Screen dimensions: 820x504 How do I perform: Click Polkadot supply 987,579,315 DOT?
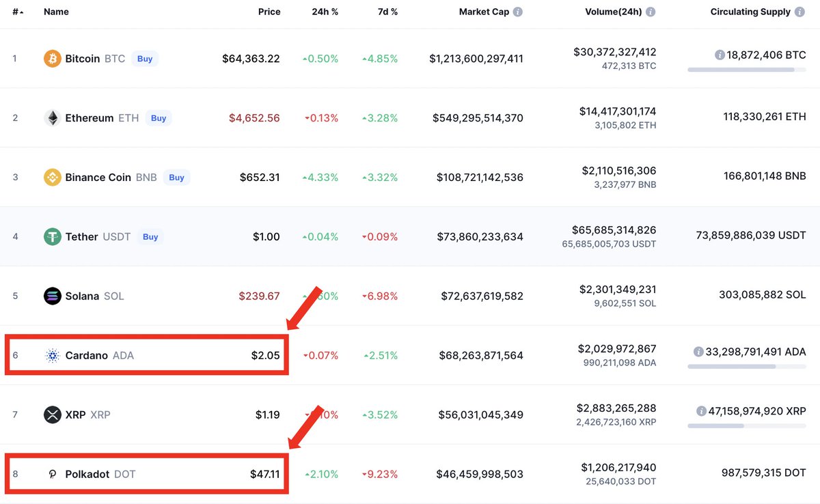(764, 474)
